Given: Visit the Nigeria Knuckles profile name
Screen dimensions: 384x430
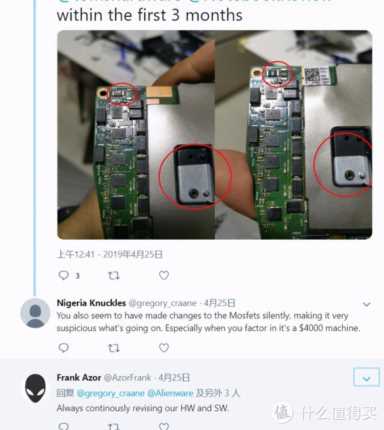Looking at the screenshot, I should click(x=91, y=303).
